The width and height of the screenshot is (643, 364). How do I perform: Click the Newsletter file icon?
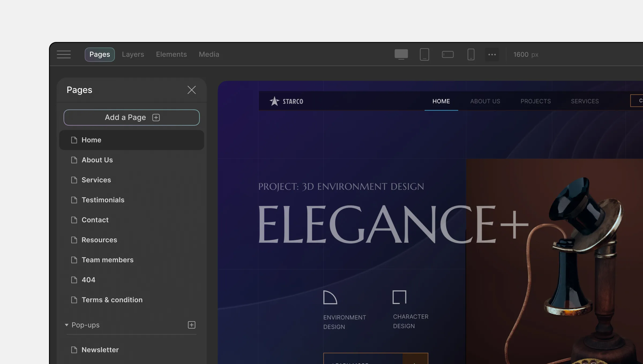pyautogui.click(x=74, y=350)
